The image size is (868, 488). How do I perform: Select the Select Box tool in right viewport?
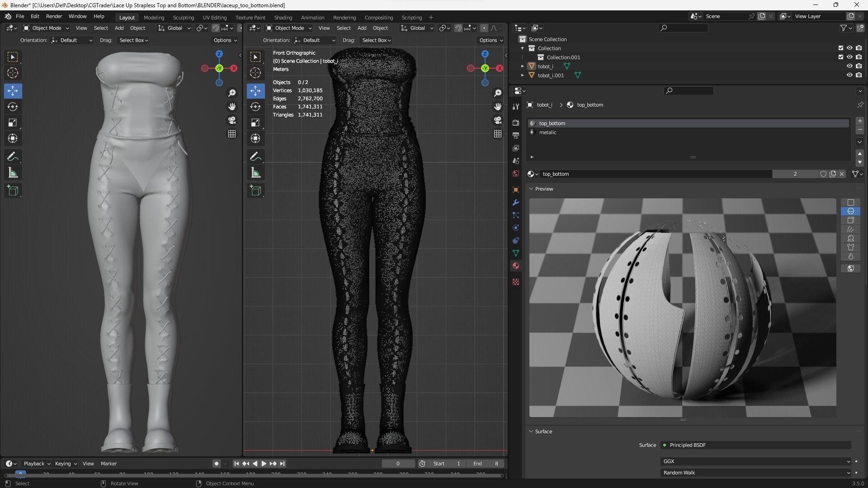point(255,57)
